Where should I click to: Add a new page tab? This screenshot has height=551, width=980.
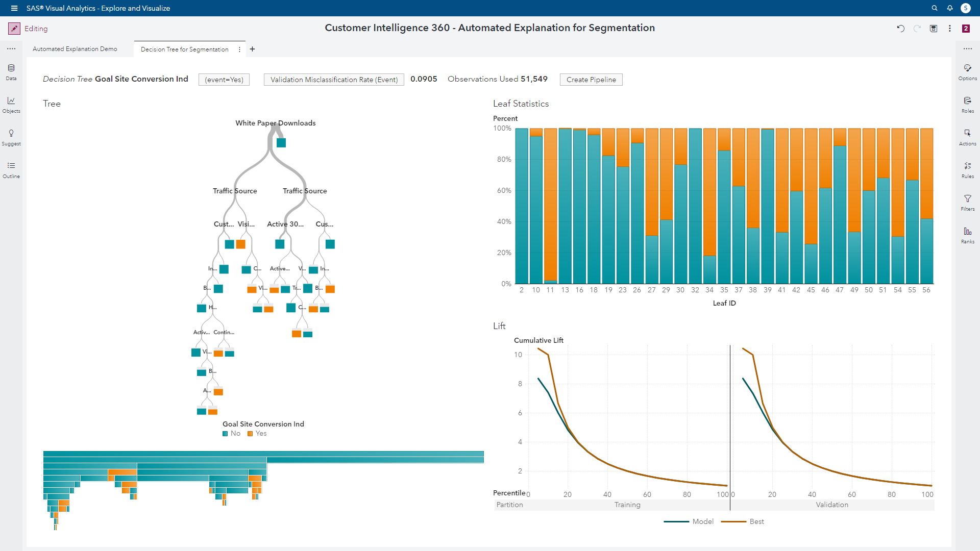(252, 49)
